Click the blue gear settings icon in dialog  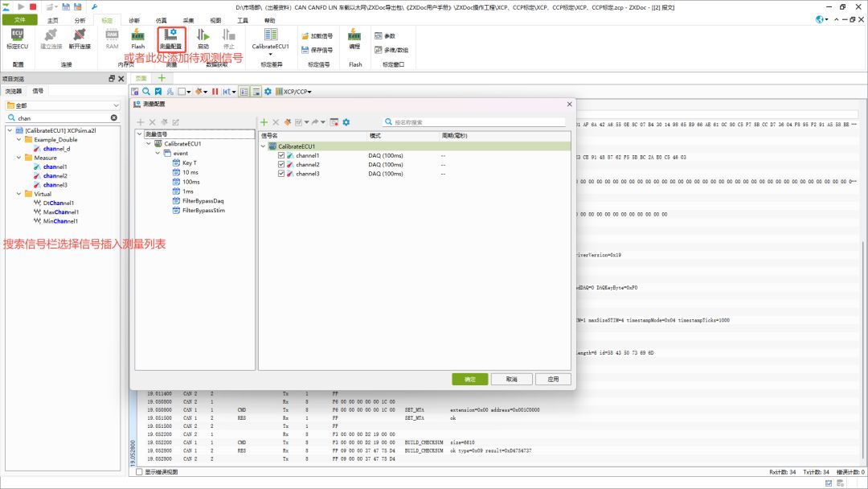tap(346, 122)
